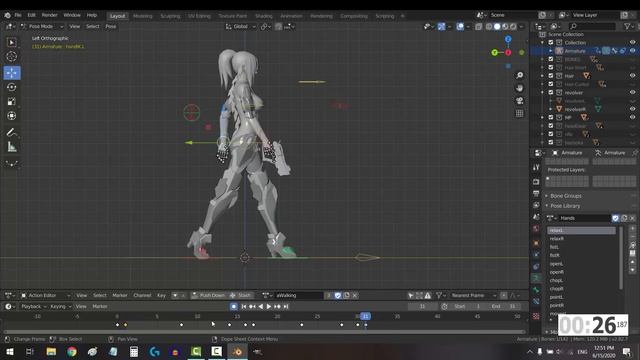Toggle camera view icon in viewport
This screenshot has width=640, height=360.
(520, 101)
